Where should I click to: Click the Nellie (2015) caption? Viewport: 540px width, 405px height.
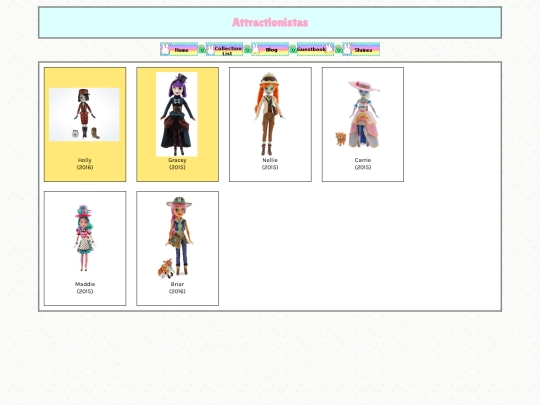tap(270, 164)
